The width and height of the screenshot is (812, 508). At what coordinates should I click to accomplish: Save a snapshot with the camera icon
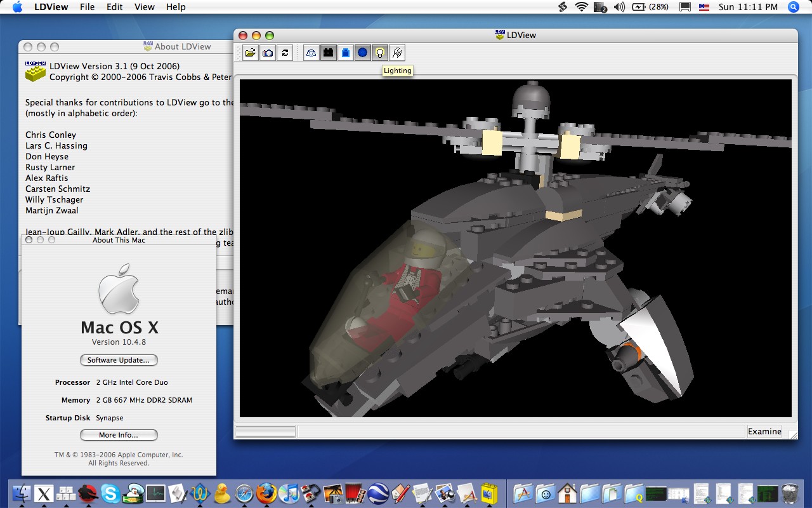pyautogui.click(x=267, y=53)
